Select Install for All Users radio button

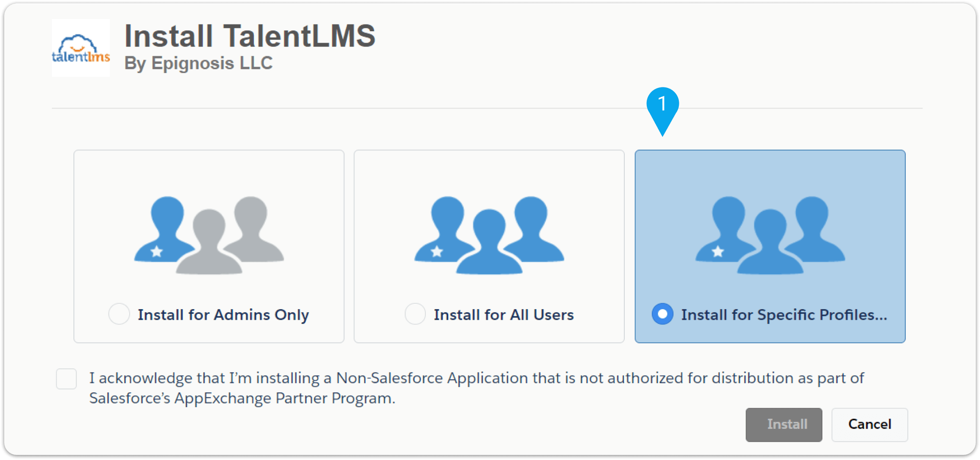[415, 314]
